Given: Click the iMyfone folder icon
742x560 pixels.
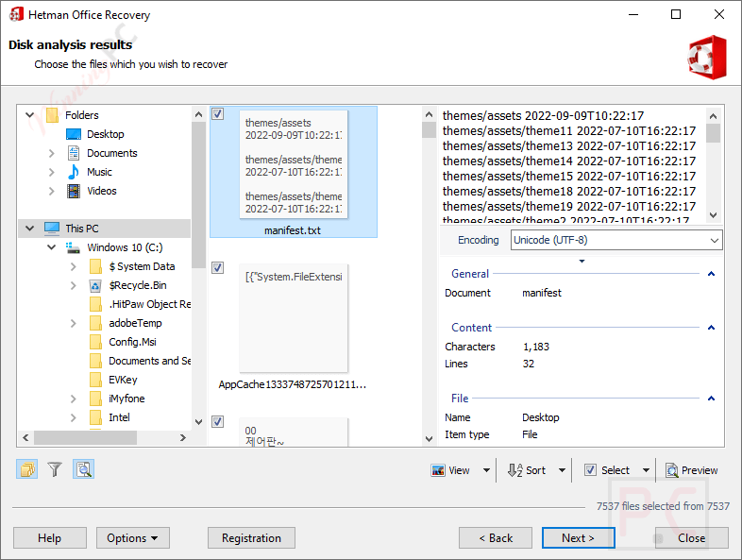Looking at the screenshot, I should pyautogui.click(x=95, y=399).
